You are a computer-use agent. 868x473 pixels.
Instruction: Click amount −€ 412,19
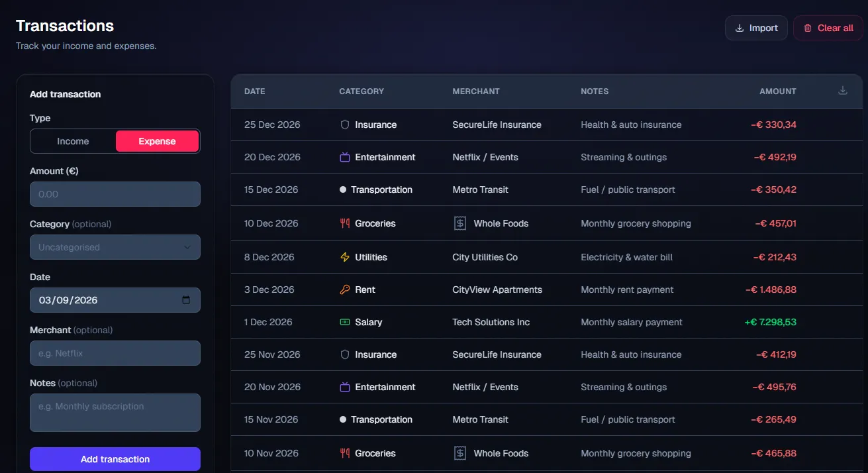coord(776,354)
